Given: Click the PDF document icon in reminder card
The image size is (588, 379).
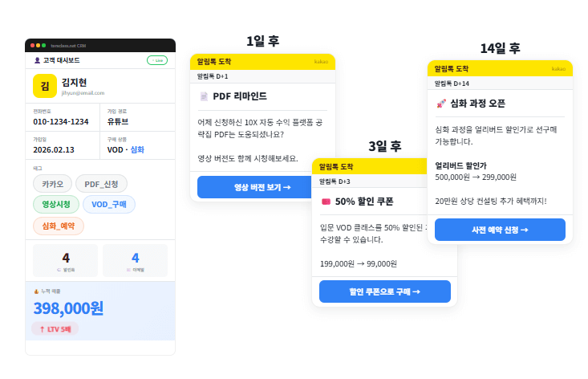Looking at the screenshot, I should point(204,96).
